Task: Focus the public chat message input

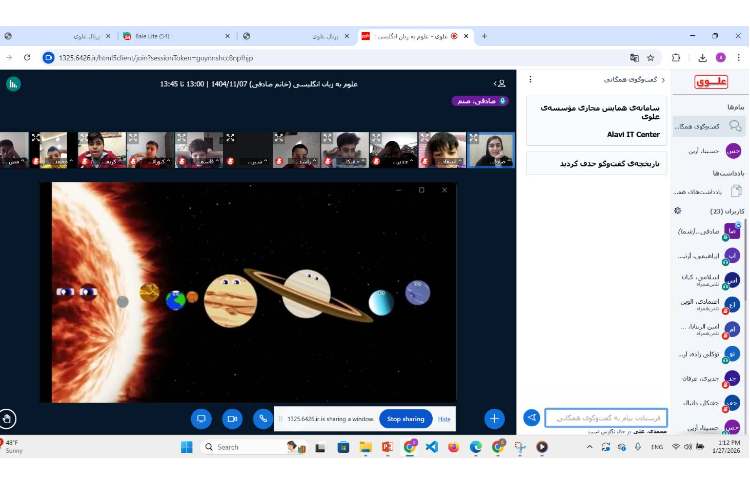Action: click(x=606, y=418)
